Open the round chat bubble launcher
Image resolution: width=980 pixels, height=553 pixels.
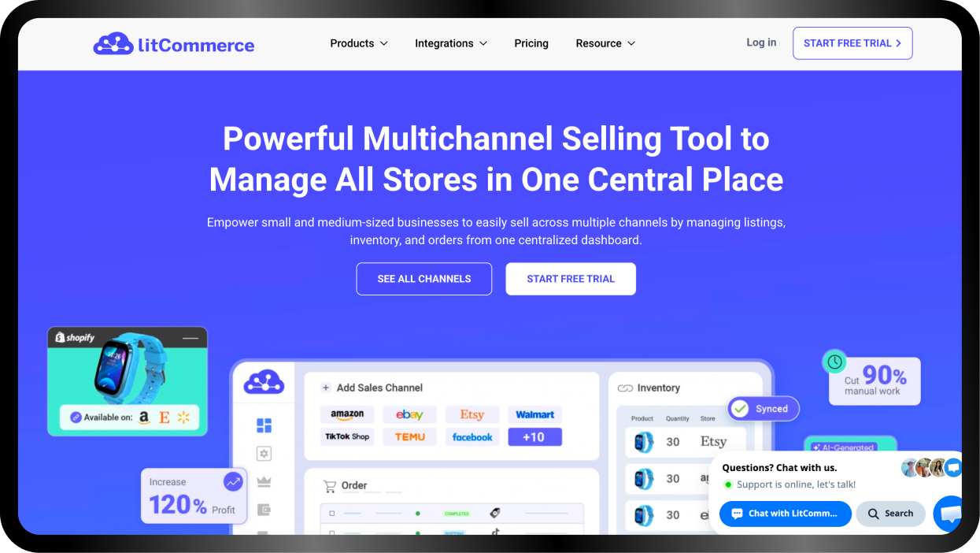[x=950, y=514]
